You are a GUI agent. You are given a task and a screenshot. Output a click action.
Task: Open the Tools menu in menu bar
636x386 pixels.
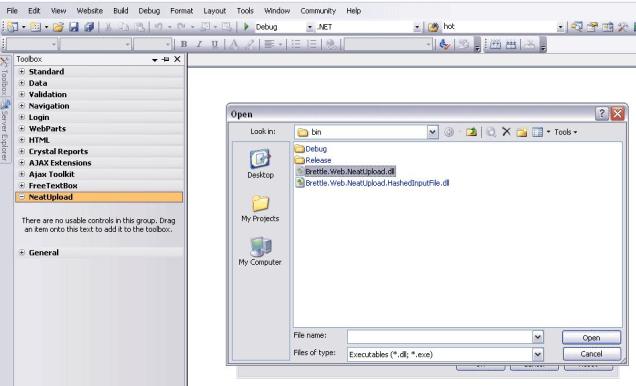tap(245, 11)
